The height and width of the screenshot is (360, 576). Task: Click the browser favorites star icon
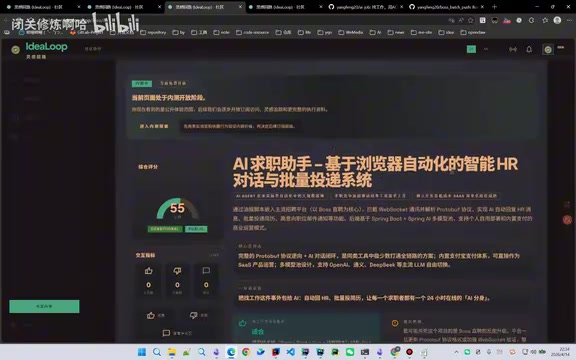pyautogui.click(x=471, y=20)
